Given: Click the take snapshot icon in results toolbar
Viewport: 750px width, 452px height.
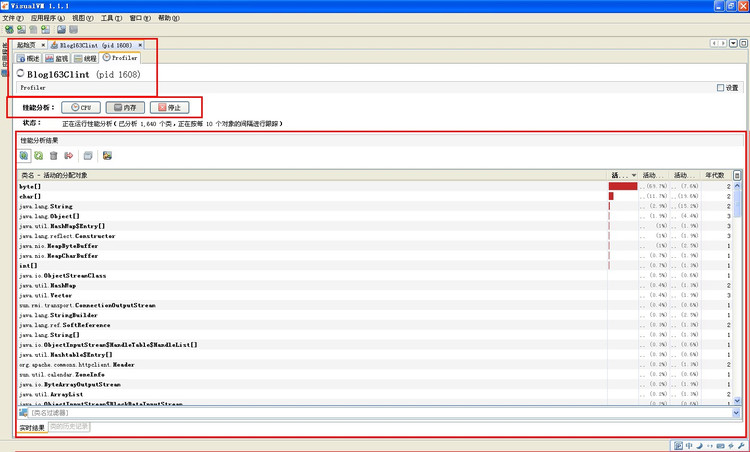Looking at the screenshot, I should tap(88, 155).
